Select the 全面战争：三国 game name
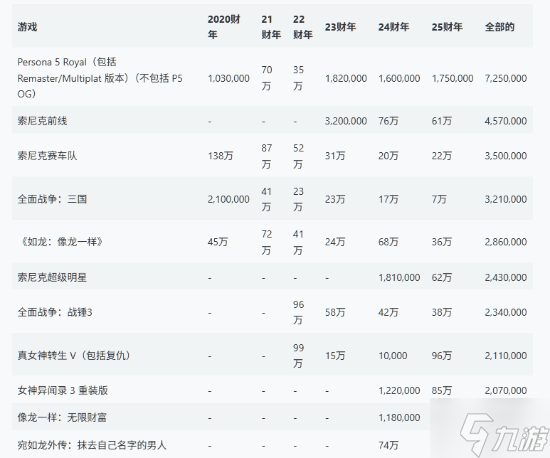Viewport: 550px width, 458px height. pos(52,199)
